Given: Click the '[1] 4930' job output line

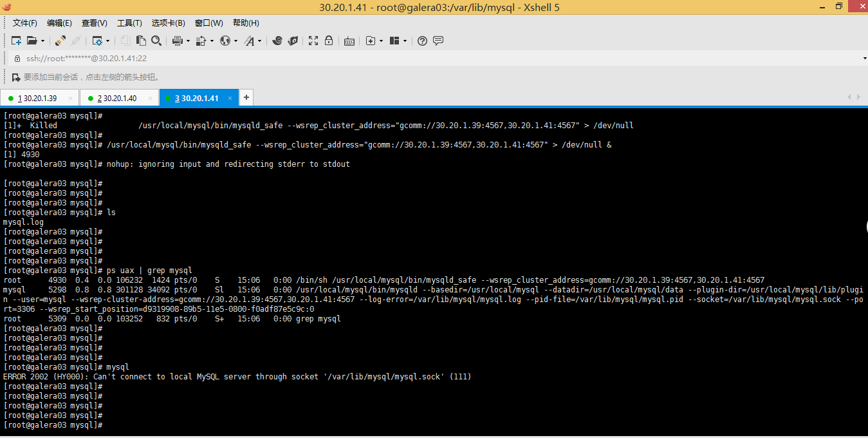Looking at the screenshot, I should [21, 155].
